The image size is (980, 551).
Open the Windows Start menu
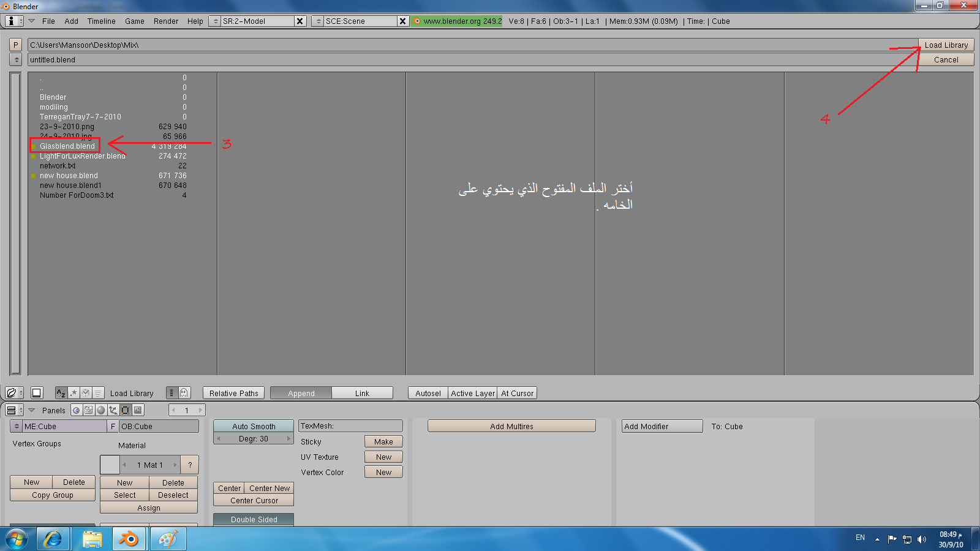pos(17,539)
